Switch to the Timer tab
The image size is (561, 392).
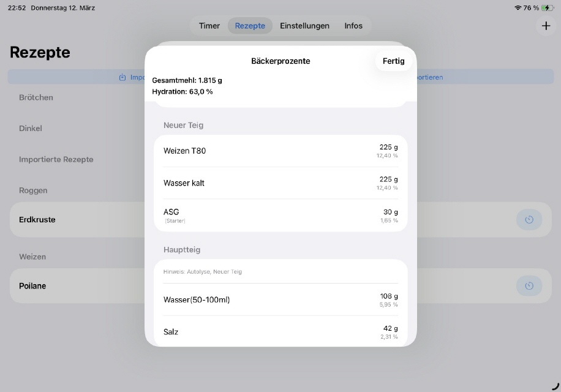[209, 26]
